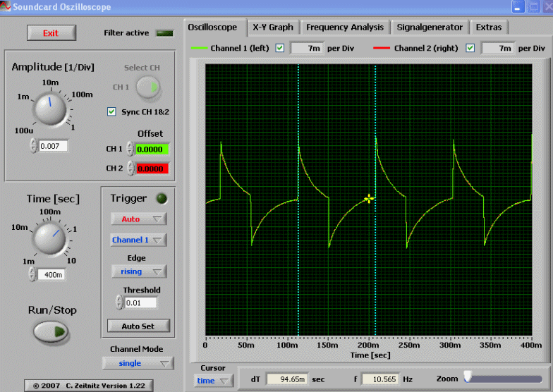
Task: Click the CH 1 offset stepper arrows
Action: (x=130, y=149)
